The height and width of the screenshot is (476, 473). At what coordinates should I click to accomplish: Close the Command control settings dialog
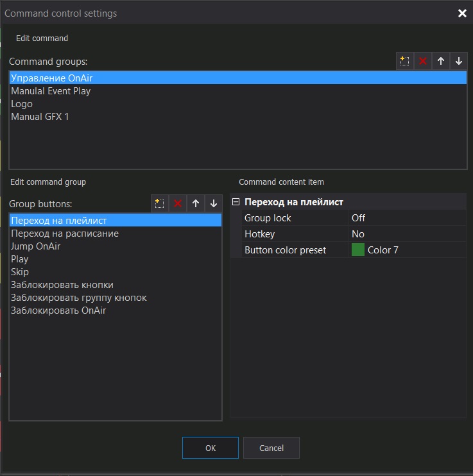462,13
